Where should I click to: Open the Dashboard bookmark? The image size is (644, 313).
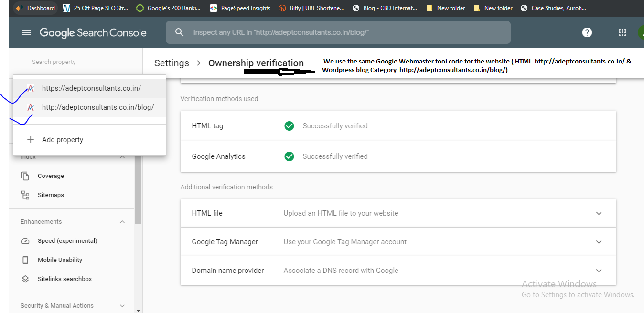tap(35, 8)
